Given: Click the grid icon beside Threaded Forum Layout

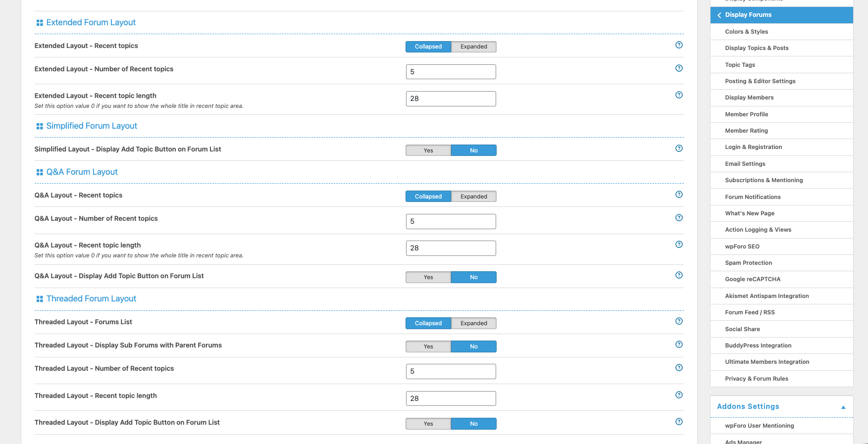Looking at the screenshot, I should click(x=40, y=299).
